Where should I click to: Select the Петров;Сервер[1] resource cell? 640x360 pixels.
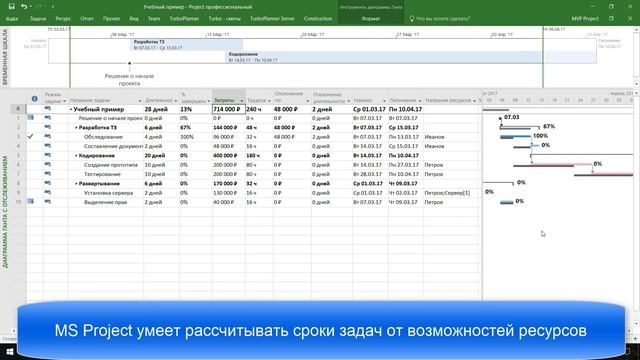(452, 193)
